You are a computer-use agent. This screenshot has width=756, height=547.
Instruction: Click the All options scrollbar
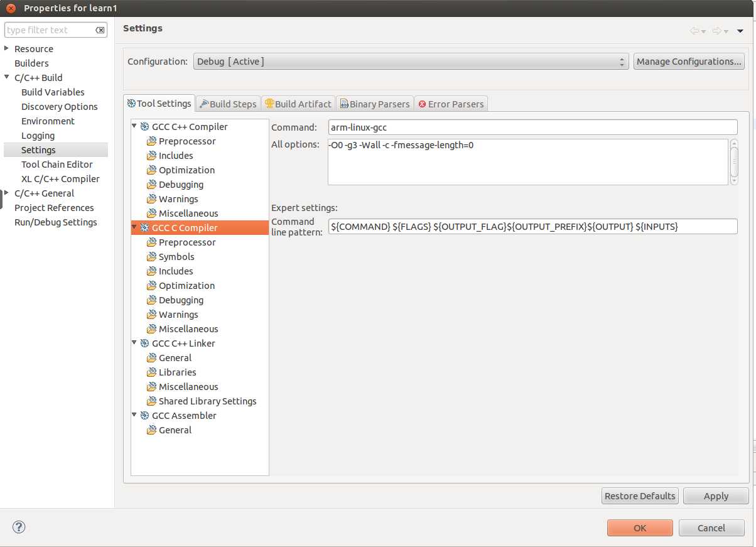pyautogui.click(x=734, y=162)
